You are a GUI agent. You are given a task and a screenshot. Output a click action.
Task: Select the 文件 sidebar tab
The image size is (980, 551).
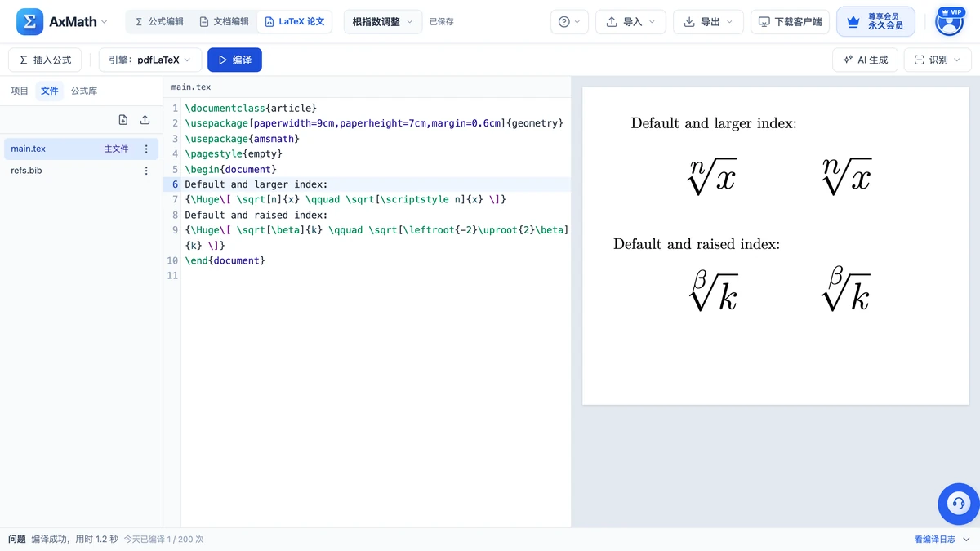[x=50, y=91]
